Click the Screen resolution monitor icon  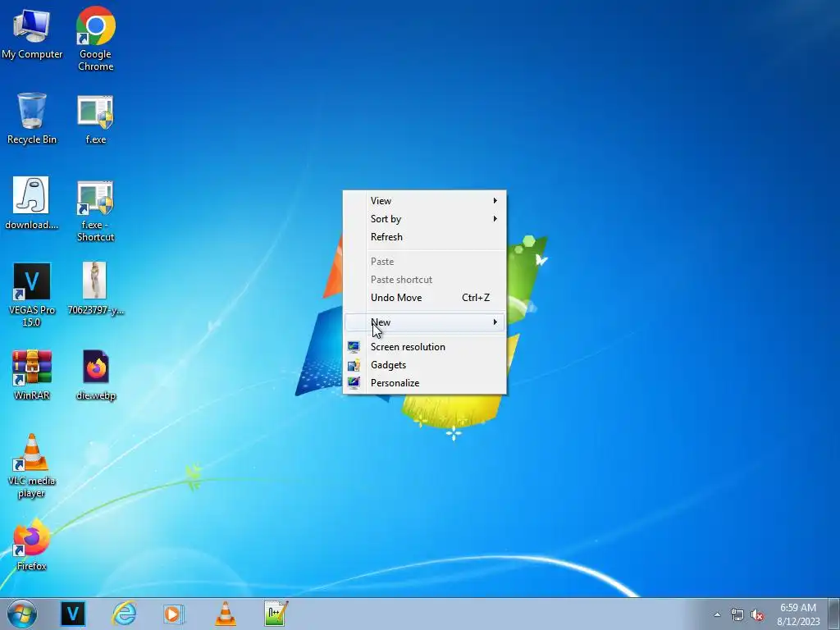click(x=354, y=347)
